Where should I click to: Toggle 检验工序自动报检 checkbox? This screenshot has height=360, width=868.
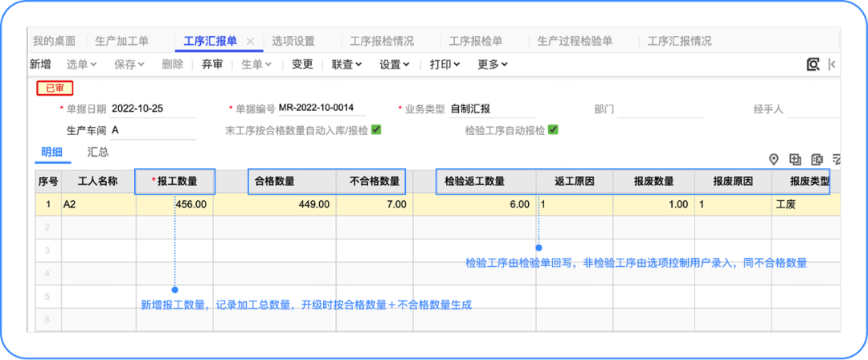tap(553, 129)
